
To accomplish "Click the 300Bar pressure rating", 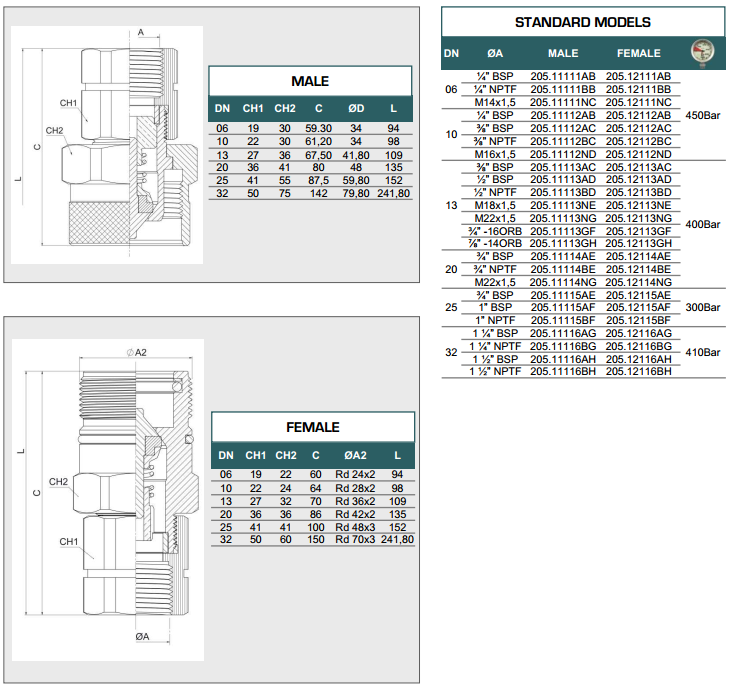I will point(703,307).
